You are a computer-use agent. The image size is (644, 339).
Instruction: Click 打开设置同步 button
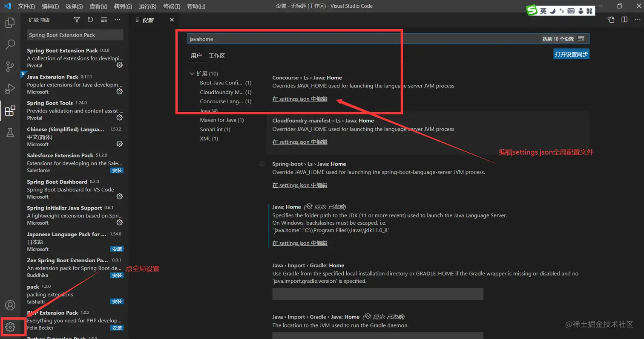pos(571,54)
